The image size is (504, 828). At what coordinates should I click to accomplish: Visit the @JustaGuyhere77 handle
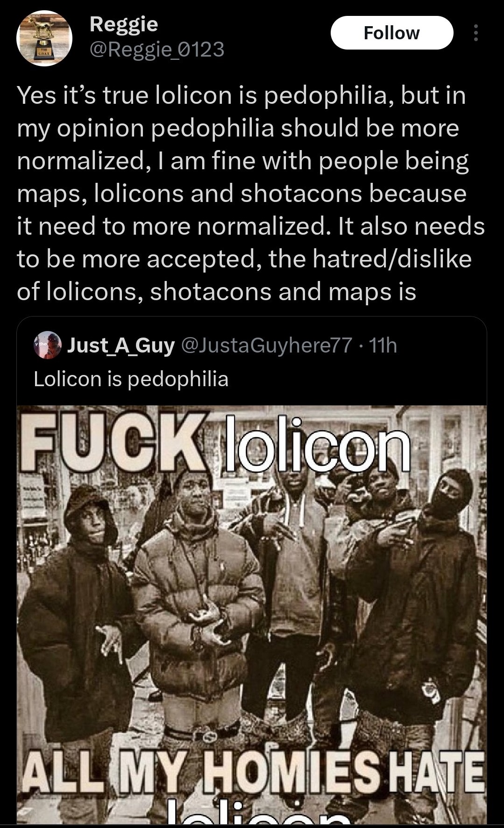coord(266,346)
